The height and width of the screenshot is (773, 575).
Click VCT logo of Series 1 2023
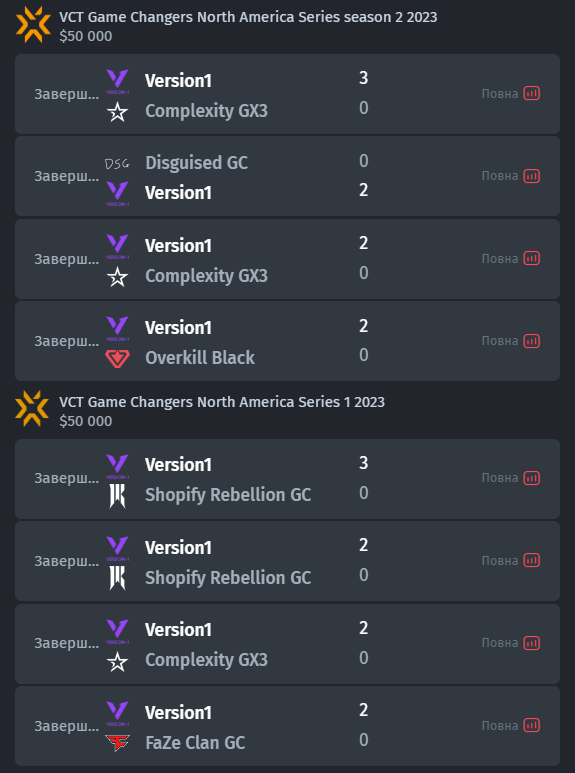(32, 409)
